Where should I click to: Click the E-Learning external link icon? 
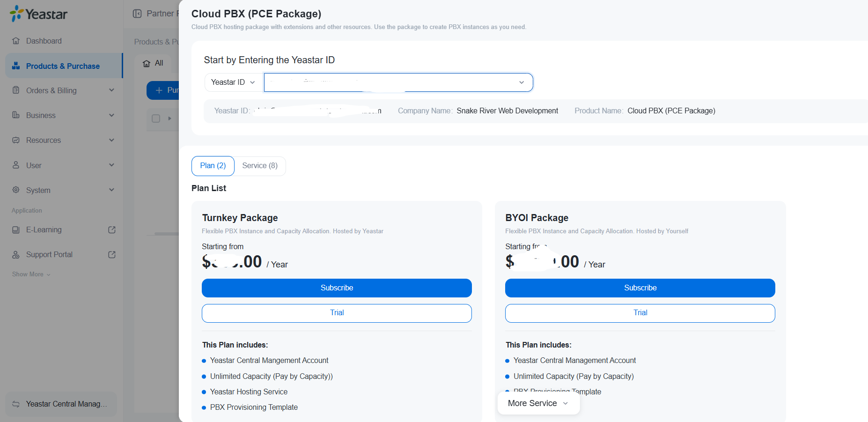112,230
